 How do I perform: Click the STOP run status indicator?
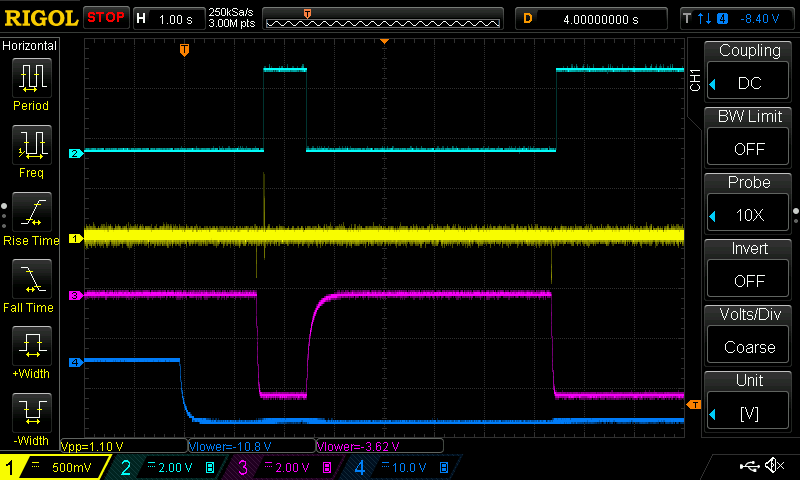coord(106,17)
